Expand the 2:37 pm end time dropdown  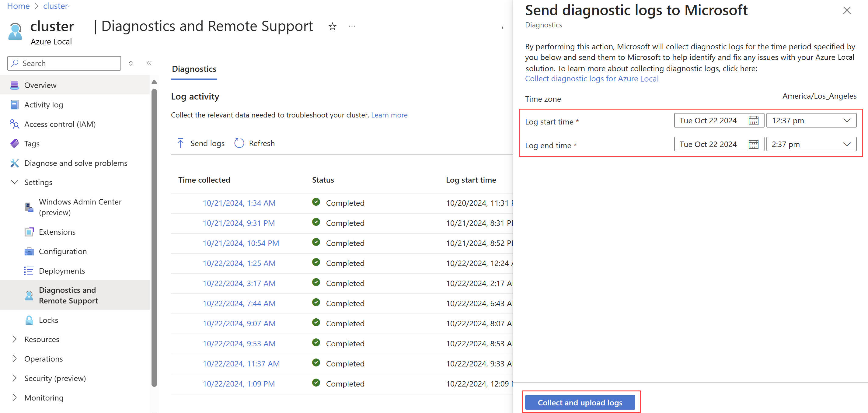coord(846,144)
